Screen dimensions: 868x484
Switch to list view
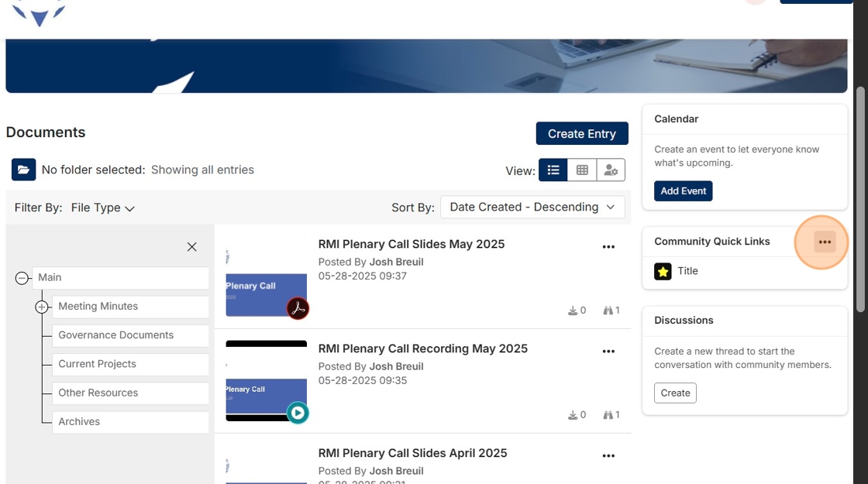[553, 170]
